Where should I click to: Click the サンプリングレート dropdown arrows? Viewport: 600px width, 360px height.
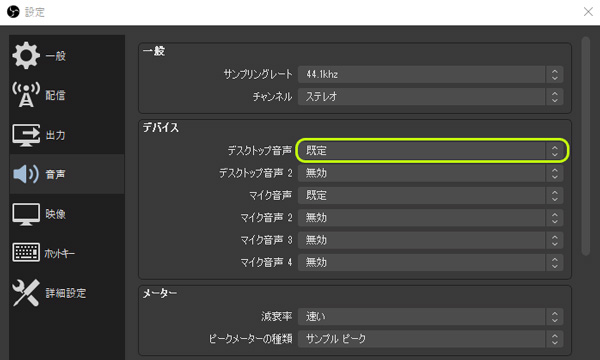(x=554, y=74)
